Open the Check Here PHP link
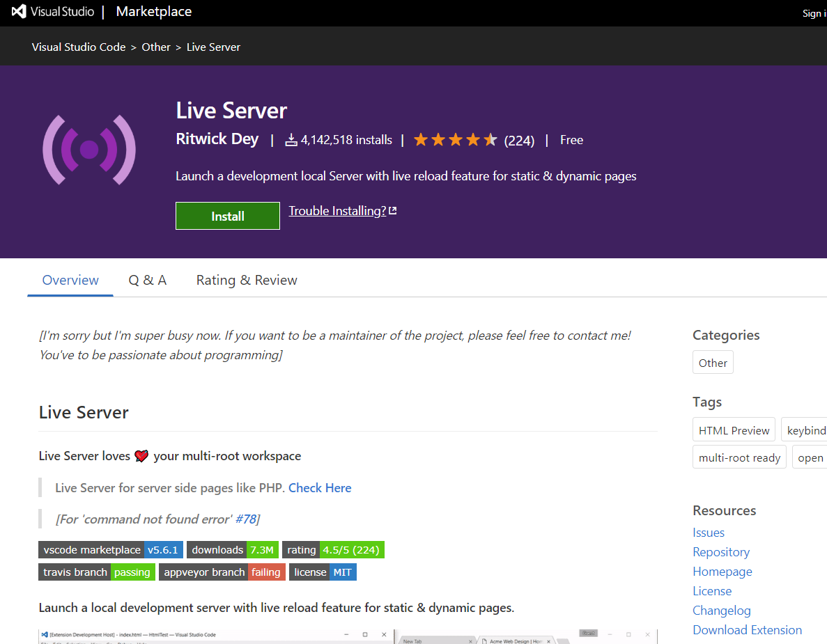The image size is (827, 644). [x=320, y=488]
